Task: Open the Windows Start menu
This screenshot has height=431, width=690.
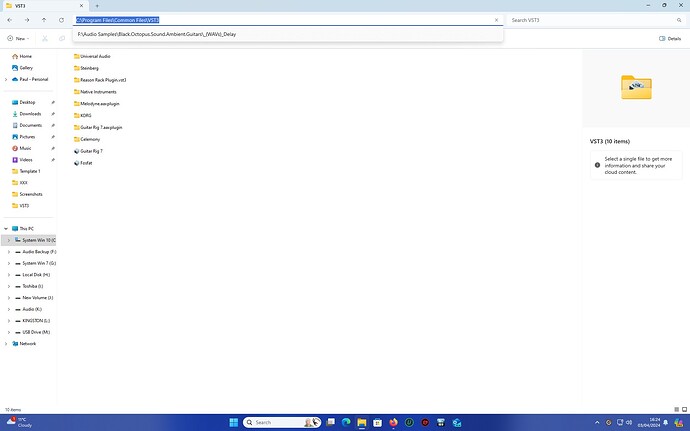Action: [x=234, y=423]
